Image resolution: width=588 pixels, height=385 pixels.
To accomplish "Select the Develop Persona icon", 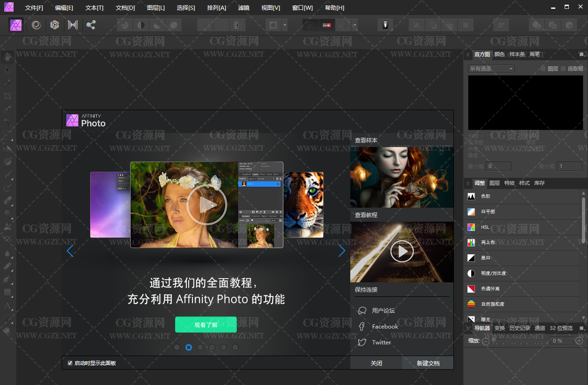I will pyautogui.click(x=55, y=25).
